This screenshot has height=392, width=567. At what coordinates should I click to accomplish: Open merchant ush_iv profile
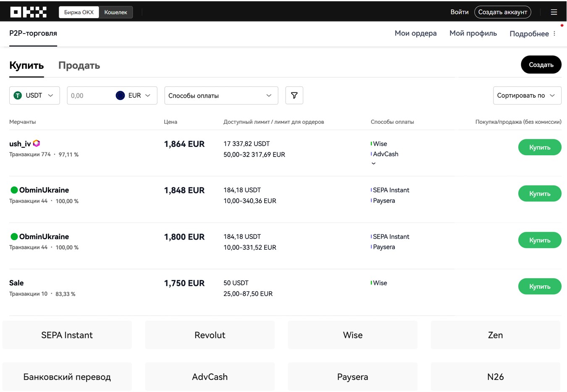[x=20, y=144]
